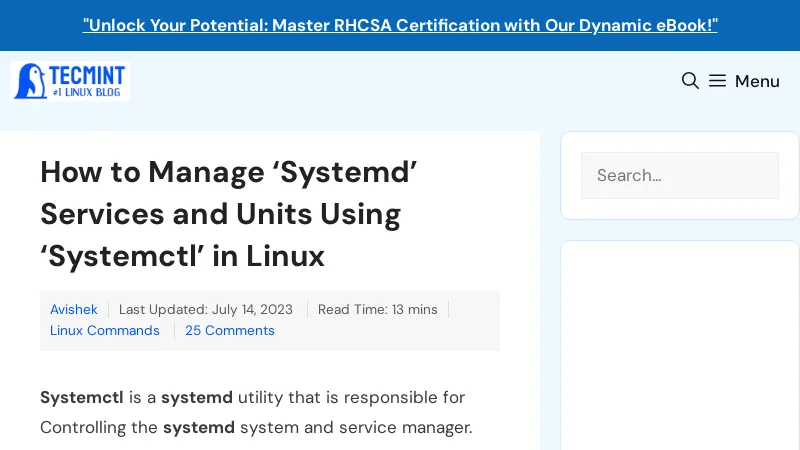Click the TecMint penguin logo icon
This screenshot has height=450, width=800.
click(x=30, y=81)
